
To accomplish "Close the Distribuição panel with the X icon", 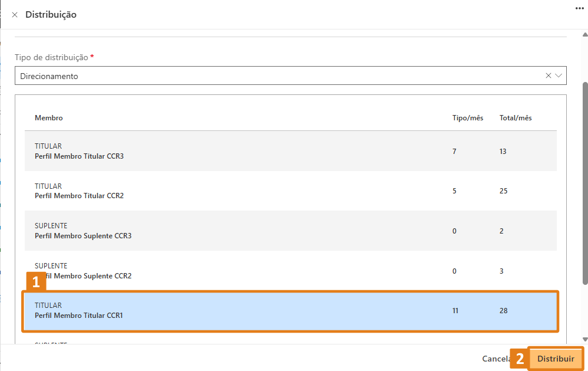I will click(15, 15).
